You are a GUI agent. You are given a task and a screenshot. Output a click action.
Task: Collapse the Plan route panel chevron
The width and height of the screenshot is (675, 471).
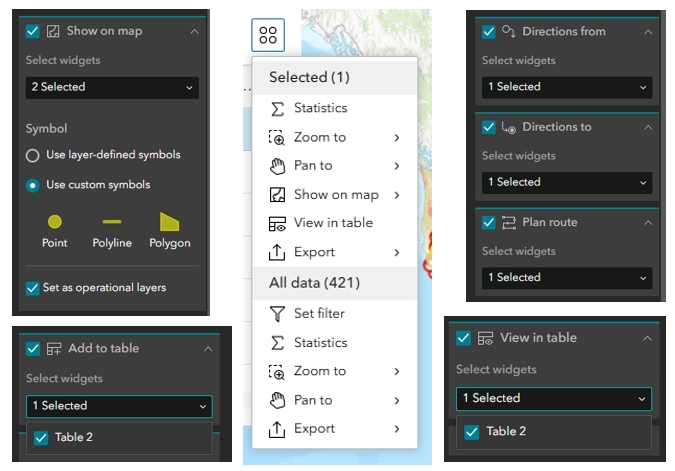point(648,223)
